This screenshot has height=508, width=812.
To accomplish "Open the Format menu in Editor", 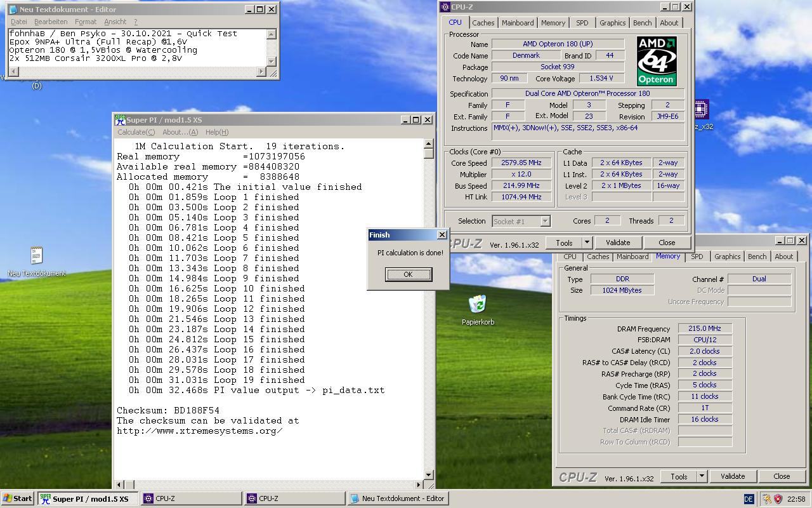I will tap(86, 22).
